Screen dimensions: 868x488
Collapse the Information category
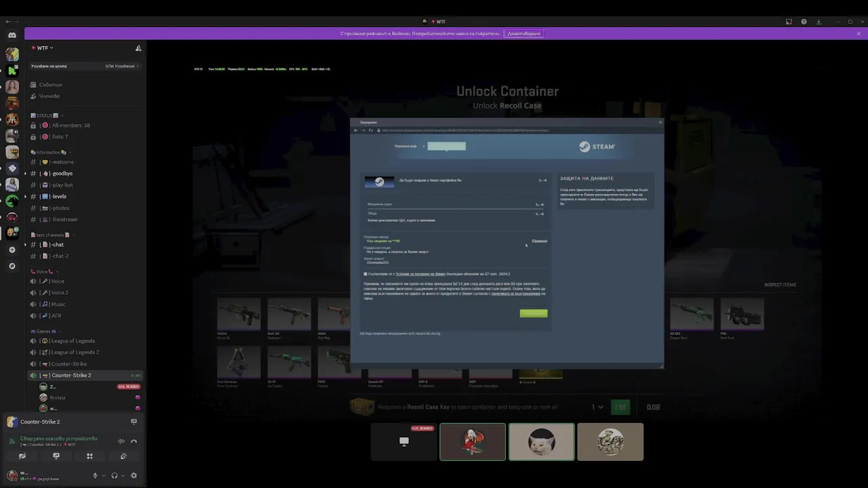(x=51, y=152)
